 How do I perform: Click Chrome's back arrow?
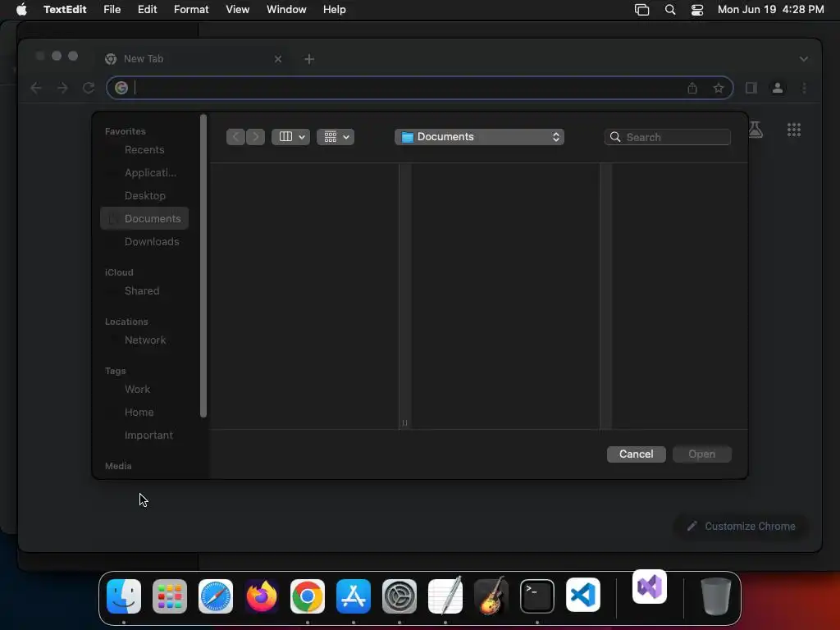click(36, 88)
